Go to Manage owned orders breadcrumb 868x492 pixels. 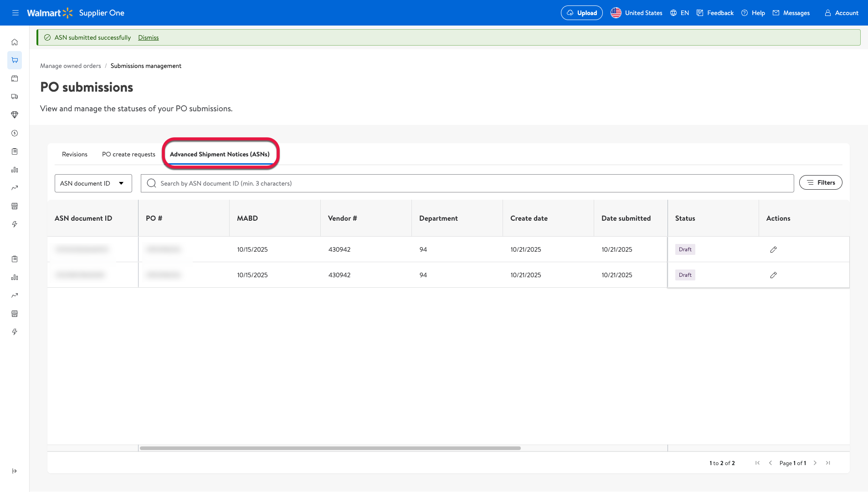point(71,66)
